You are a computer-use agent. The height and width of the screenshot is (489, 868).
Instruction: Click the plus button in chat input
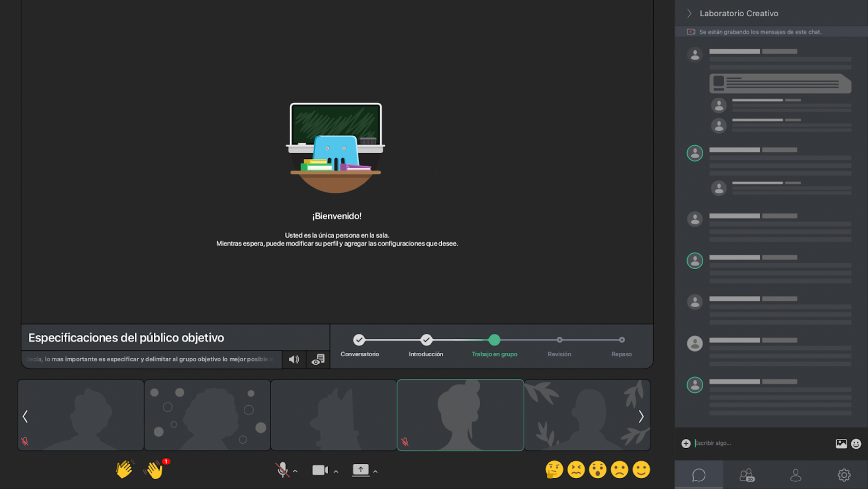pos(686,443)
